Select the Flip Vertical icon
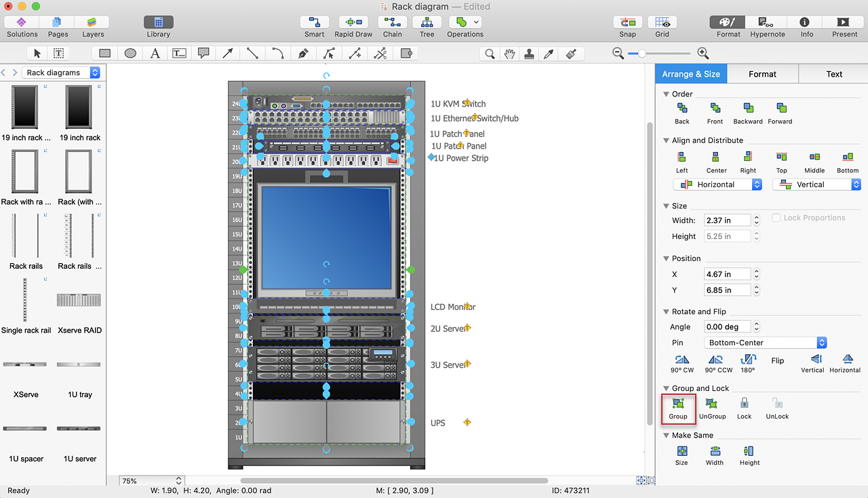This screenshot has width=868, height=498. (816, 360)
